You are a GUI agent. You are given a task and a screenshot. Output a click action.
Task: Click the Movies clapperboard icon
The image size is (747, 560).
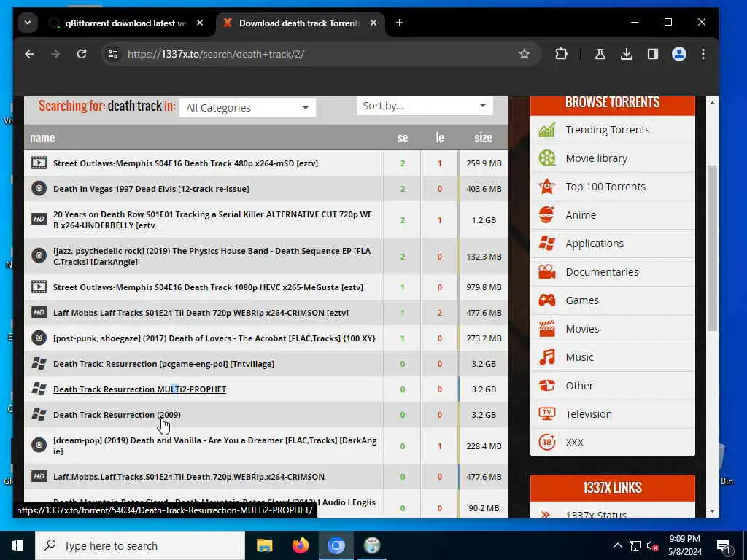(547, 329)
